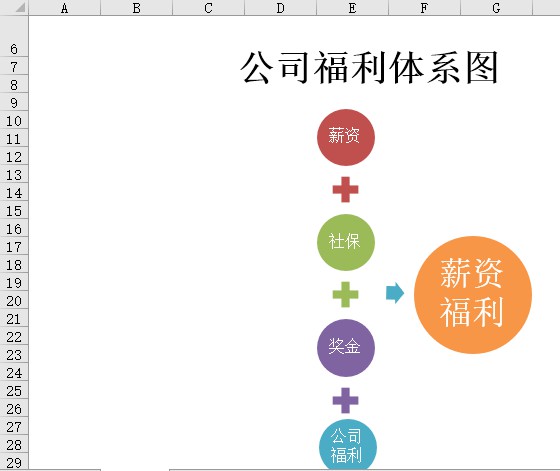
Task: Select row 14 header
Action: pyautogui.click(x=14, y=193)
